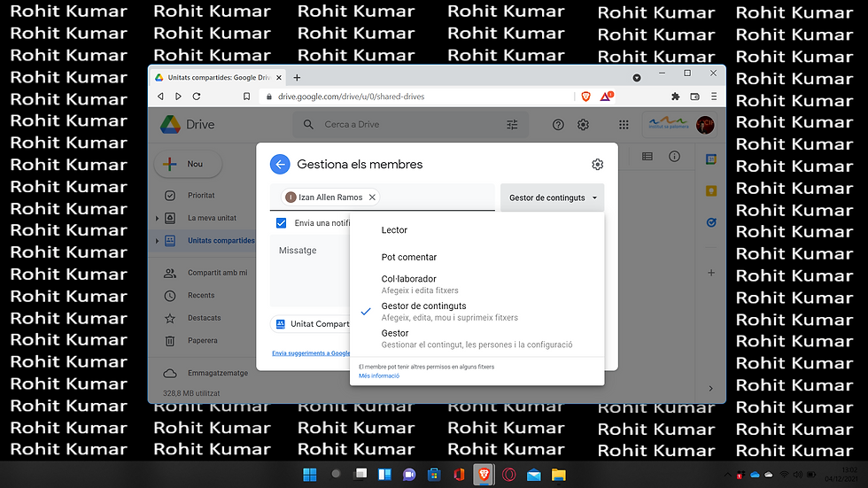Viewport: 868px width, 488px height.
Task: Open Recents in the sidebar
Action: (x=201, y=296)
